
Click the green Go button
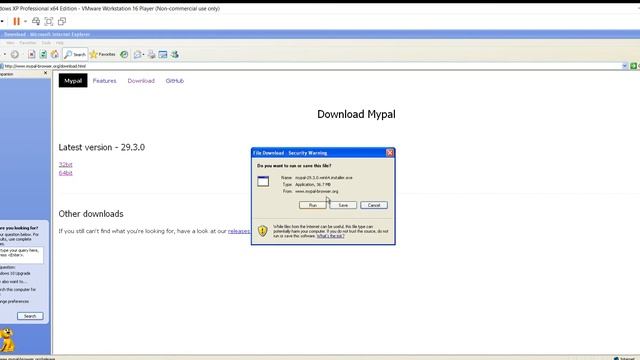tap(633, 66)
